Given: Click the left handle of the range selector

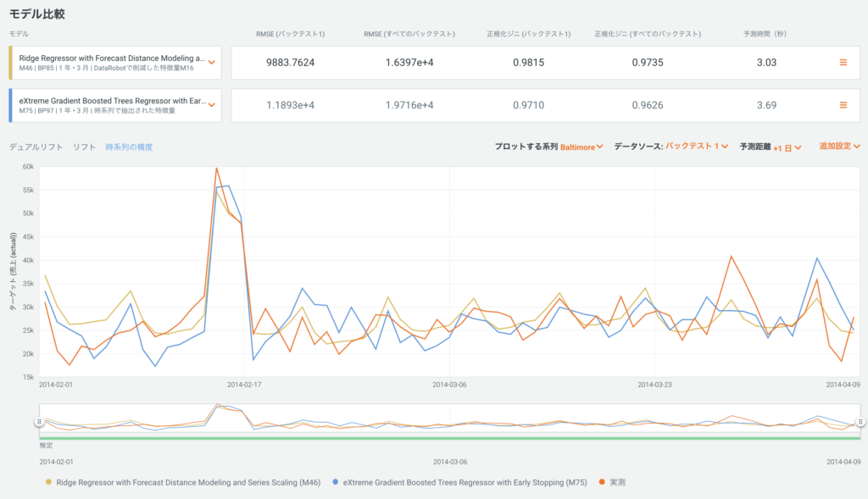Looking at the screenshot, I should (x=39, y=421).
